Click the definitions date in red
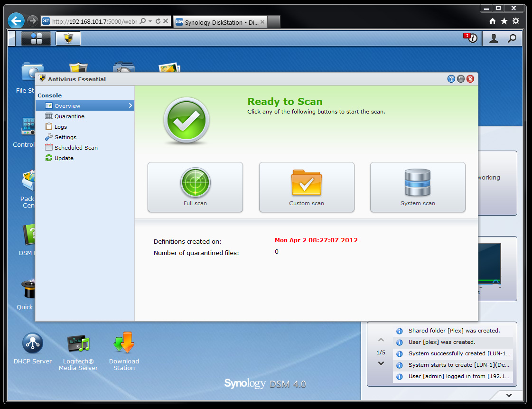Viewport: 532px width, 409px height. point(316,240)
